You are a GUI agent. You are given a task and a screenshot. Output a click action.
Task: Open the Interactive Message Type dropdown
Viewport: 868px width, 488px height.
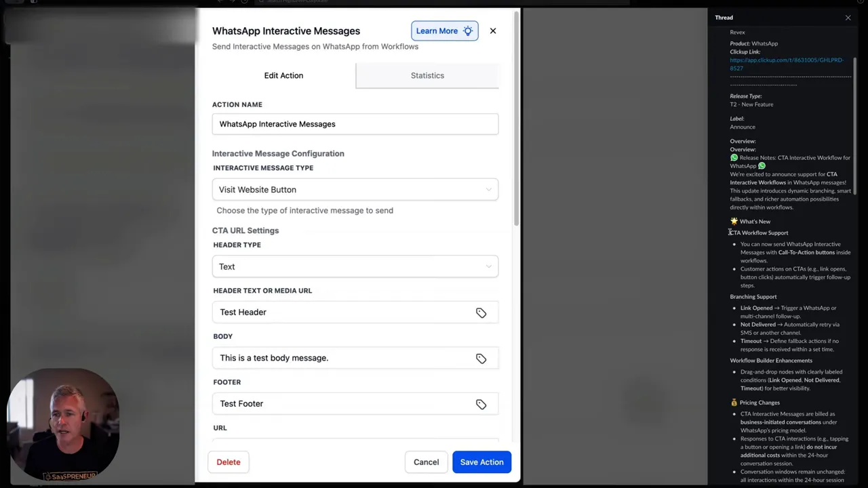pos(355,190)
